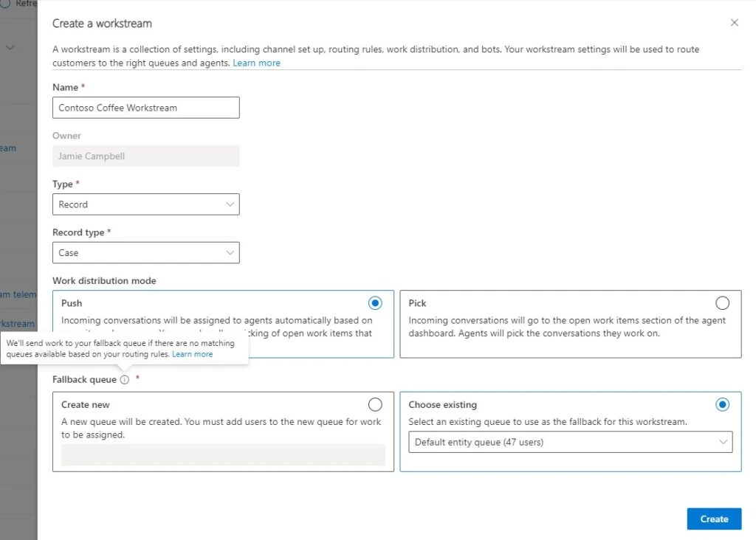
Task: Choose the existing fallback queue option
Action: coord(722,404)
